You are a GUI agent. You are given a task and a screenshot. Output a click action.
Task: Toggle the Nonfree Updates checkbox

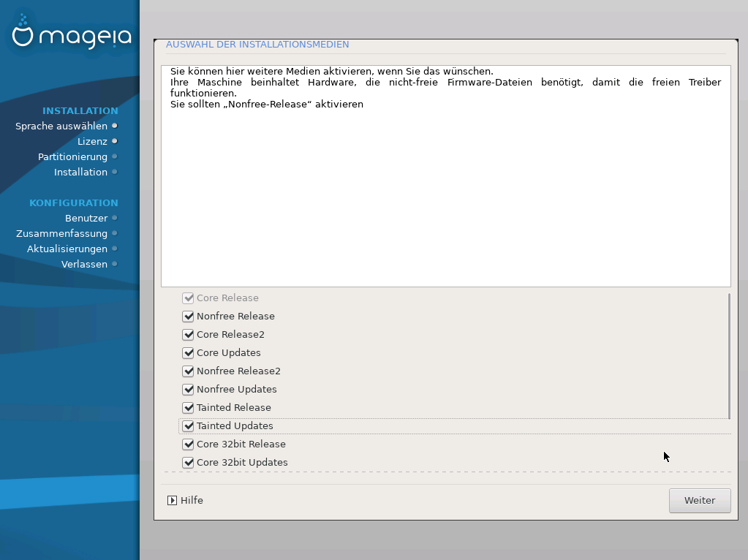[x=188, y=390]
